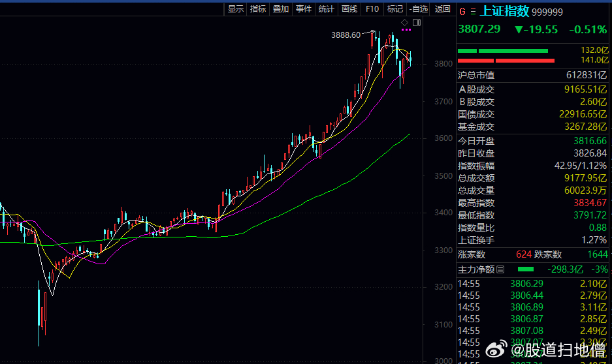Select the tick row priced 3807.08
The width and height of the screenshot is (612, 364).
pyautogui.click(x=532, y=331)
